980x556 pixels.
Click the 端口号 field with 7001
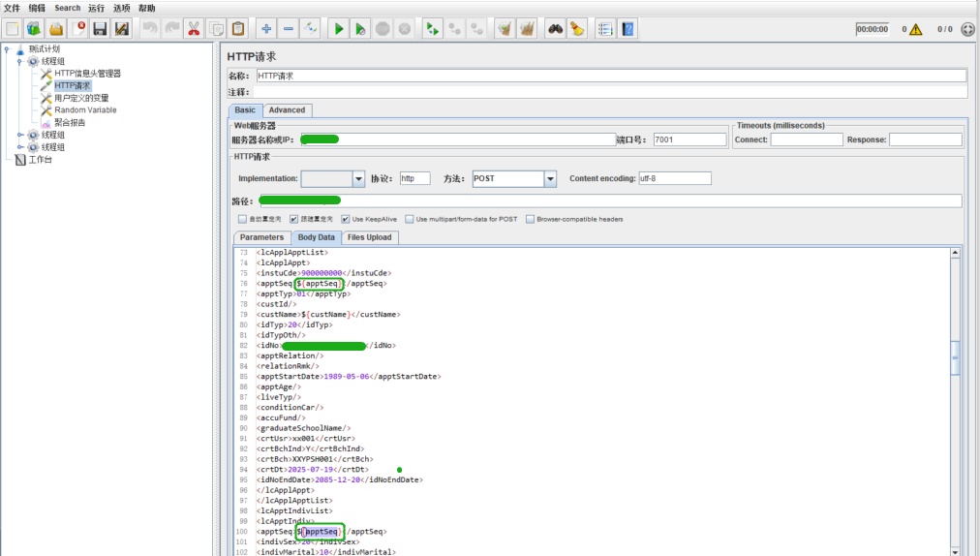[690, 140]
